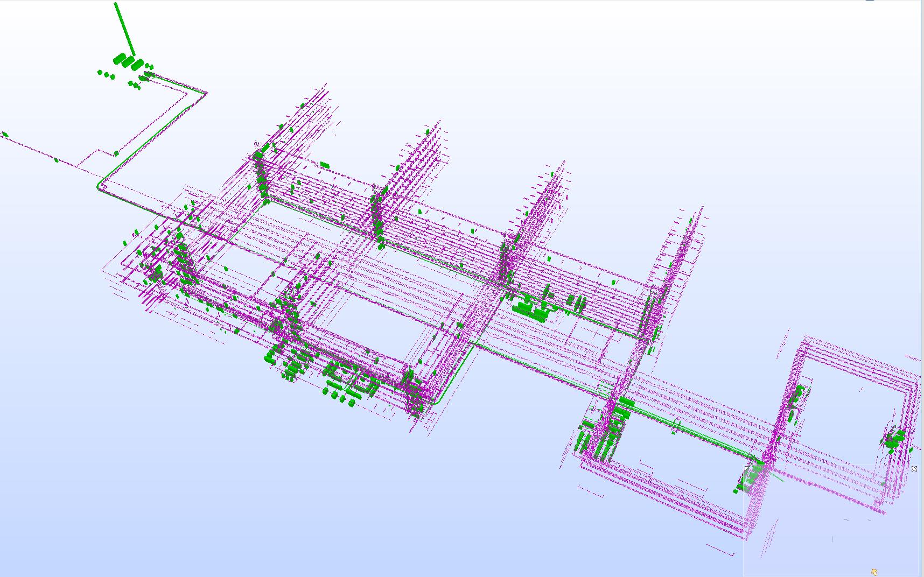Click the white corner triangle of overview panel
This screenshot has width=924, height=577.
(x=746, y=468)
